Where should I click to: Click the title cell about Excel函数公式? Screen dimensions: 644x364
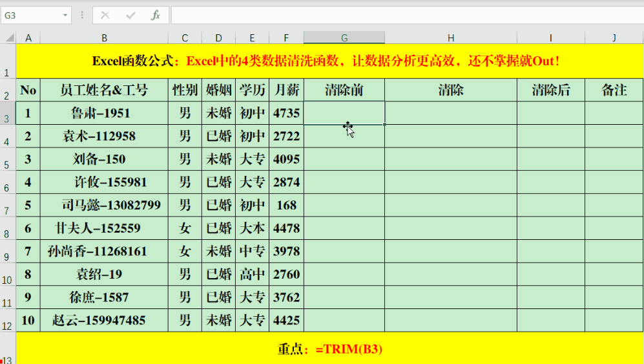(330, 61)
